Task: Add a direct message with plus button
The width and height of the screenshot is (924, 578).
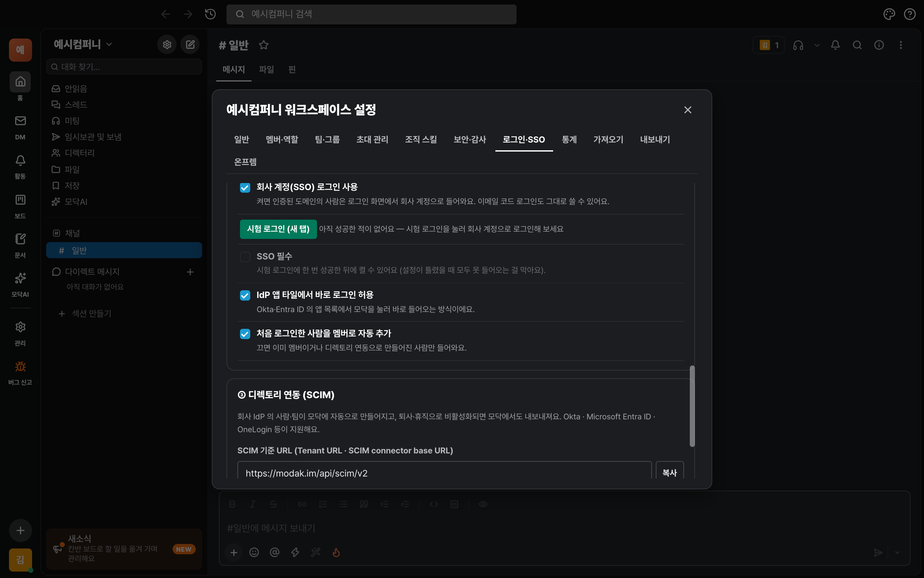Action: coord(190,272)
